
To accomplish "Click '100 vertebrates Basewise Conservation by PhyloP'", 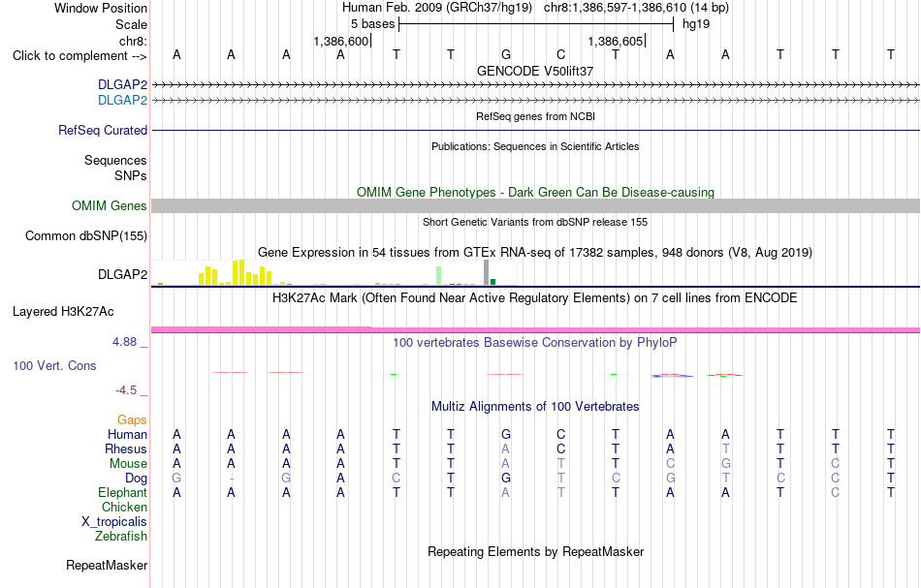I will 535,342.
